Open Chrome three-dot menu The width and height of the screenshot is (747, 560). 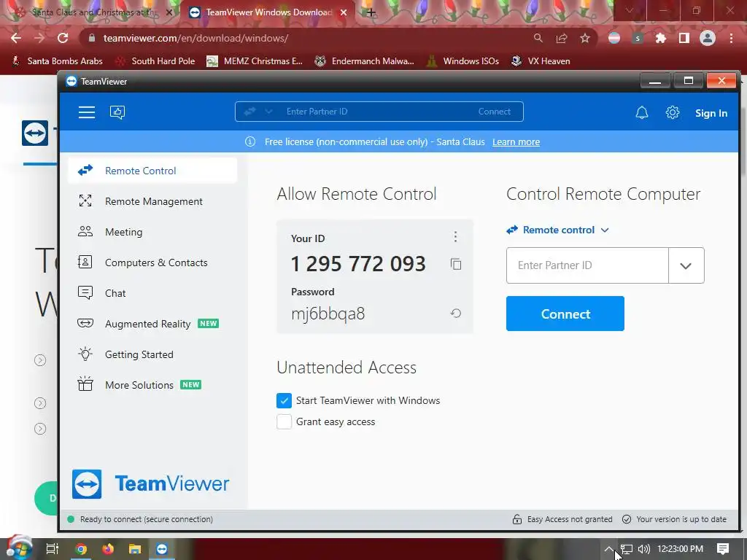(x=731, y=38)
